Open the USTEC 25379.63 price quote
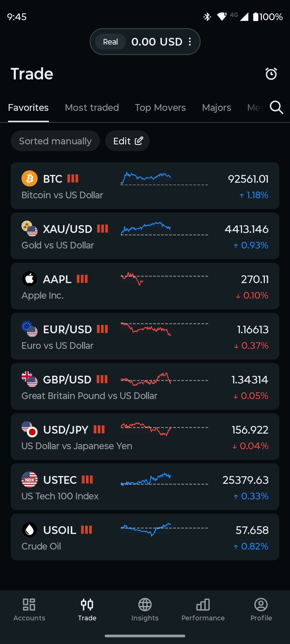The height and width of the screenshot is (644, 290). click(x=245, y=480)
